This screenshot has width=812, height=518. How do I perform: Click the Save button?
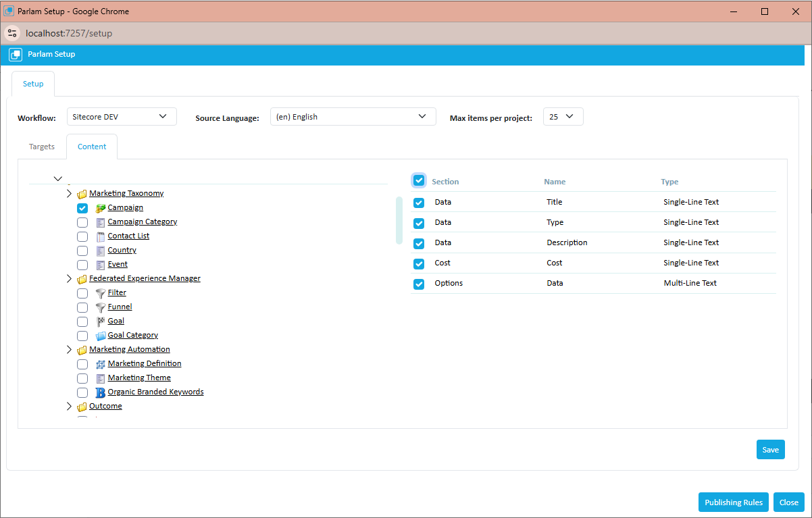click(x=770, y=449)
